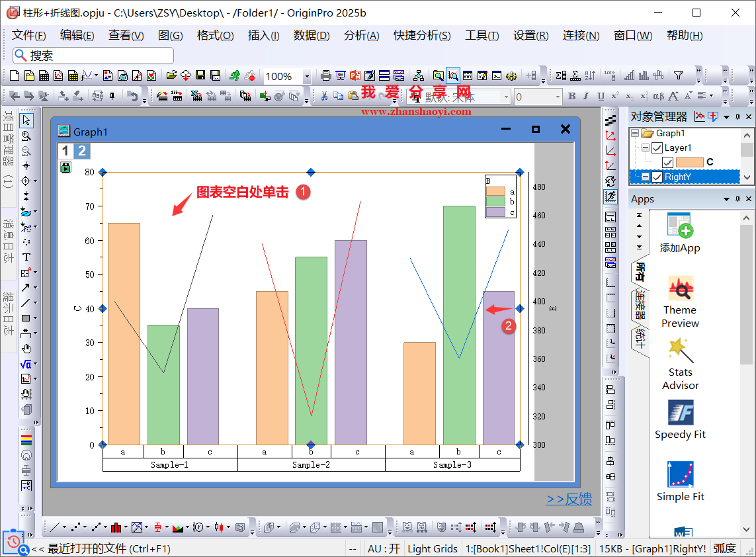Screen dimensions: 756x557
Task: Open the zoom percentage 100% dropdown
Action: tap(306, 77)
